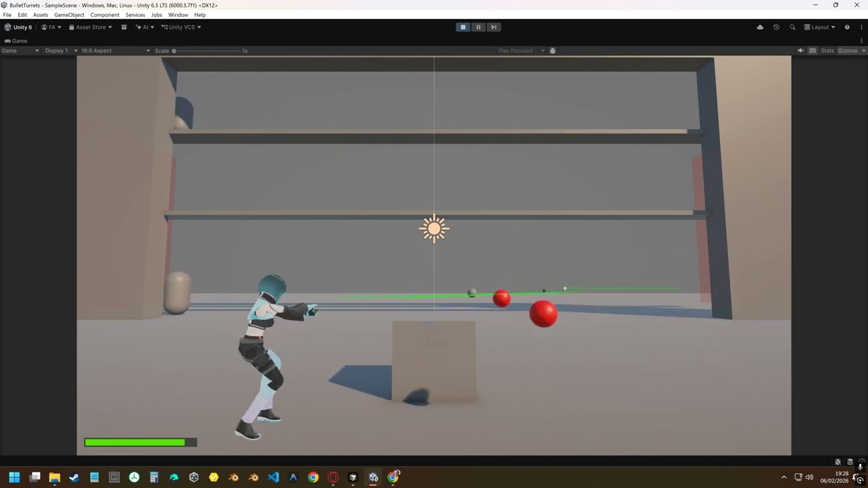Open the GameObject menu
Image resolution: width=868 pixels, height=488 pixels.
click(x=68, y=15)
